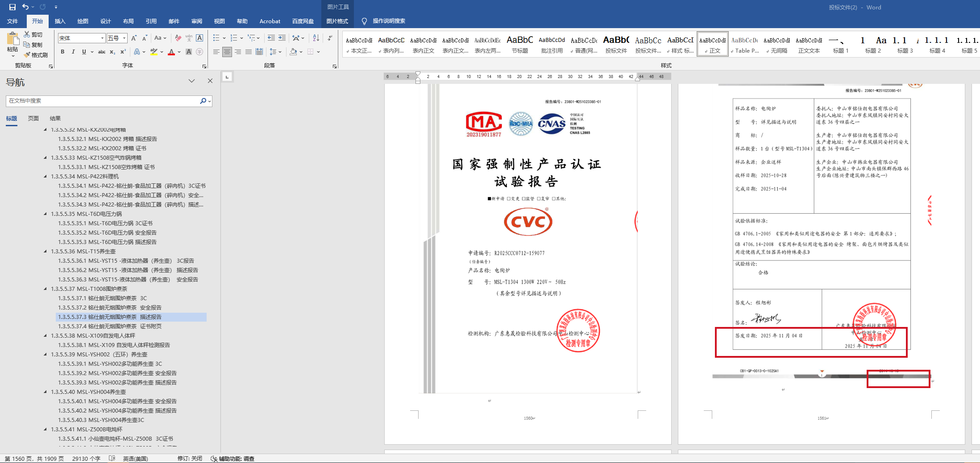Toggle Bold formatting
Image resolution: width=980 pixels, height=463 pixels.
click(62, 52)
